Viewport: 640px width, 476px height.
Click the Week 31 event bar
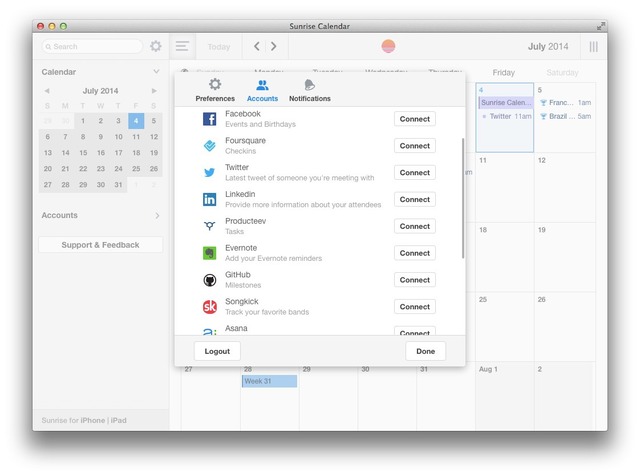point(269,381)
